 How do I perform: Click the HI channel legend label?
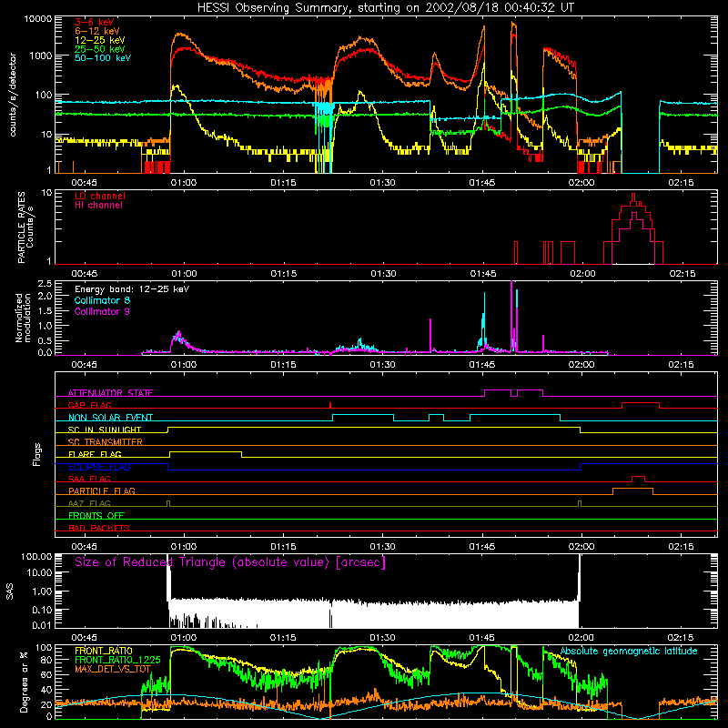pos(98,206)
